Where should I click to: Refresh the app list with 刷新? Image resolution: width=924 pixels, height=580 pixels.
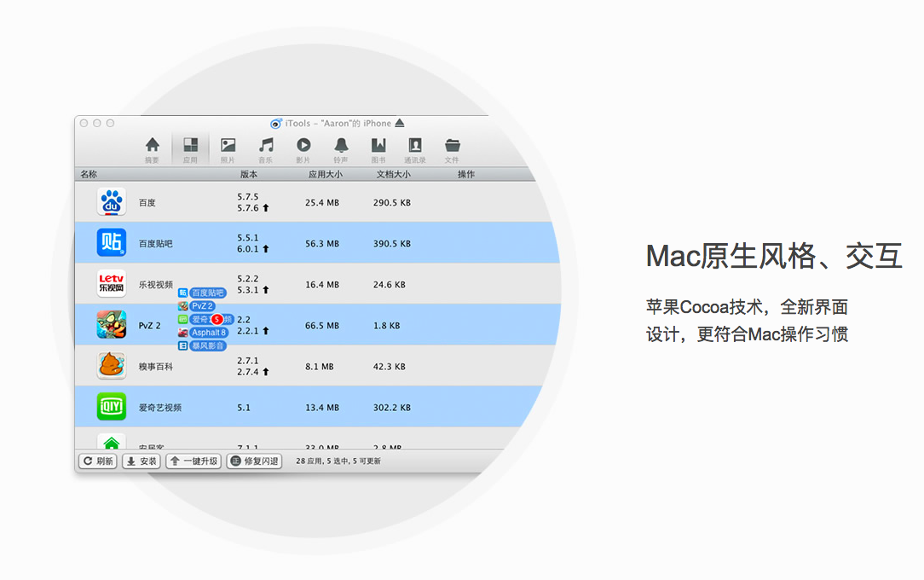[x=98, y=461]
